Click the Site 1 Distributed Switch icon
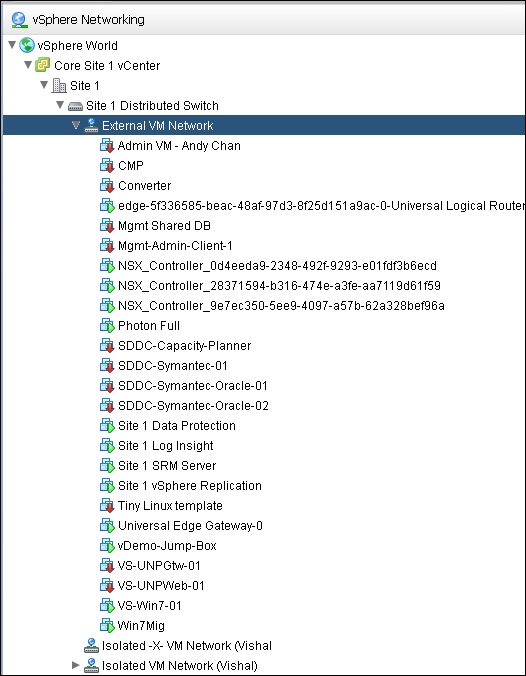This screenshot has height=676, width=526. pos(75,106)
